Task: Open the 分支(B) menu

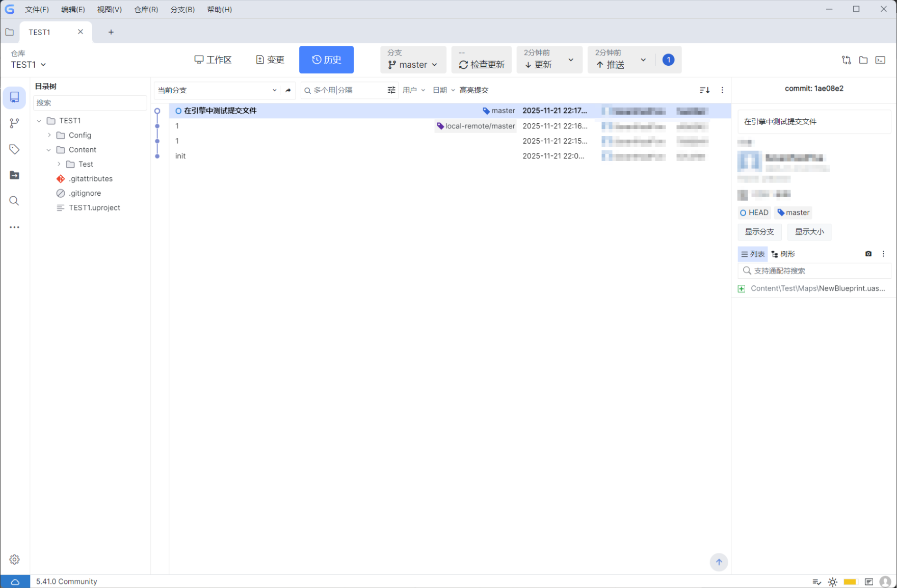Action: pos(182,9)
